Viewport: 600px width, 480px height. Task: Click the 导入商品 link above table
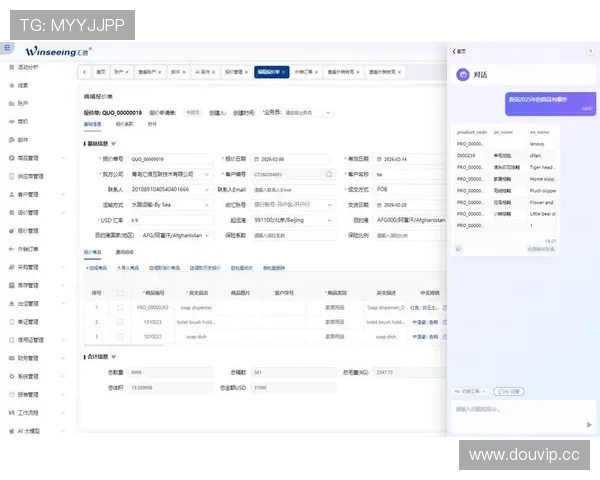point(129,268)
